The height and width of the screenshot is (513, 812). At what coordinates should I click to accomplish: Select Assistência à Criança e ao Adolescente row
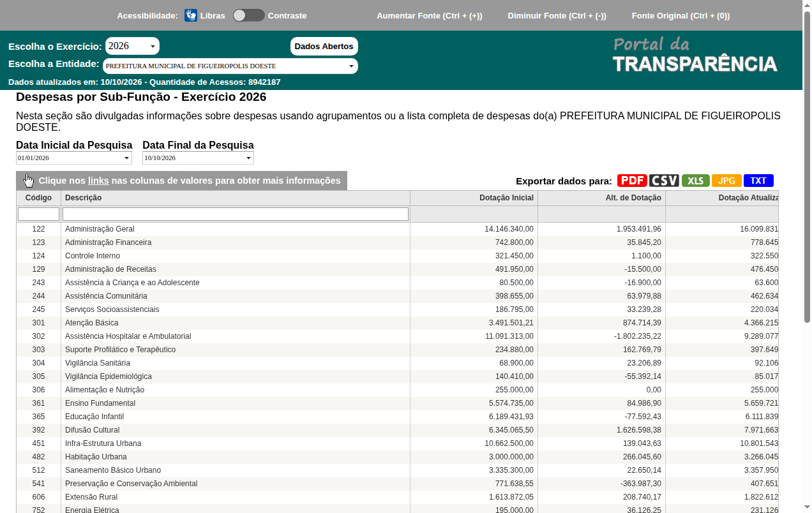(397, 283)
